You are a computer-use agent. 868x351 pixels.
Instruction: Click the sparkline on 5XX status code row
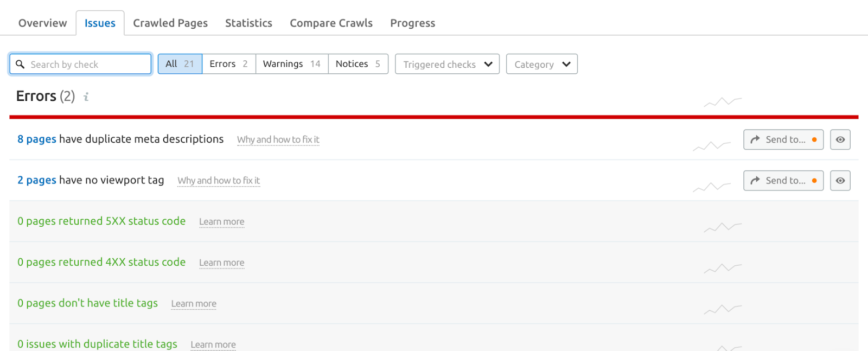pyautogui.click(x=723, y=227)
